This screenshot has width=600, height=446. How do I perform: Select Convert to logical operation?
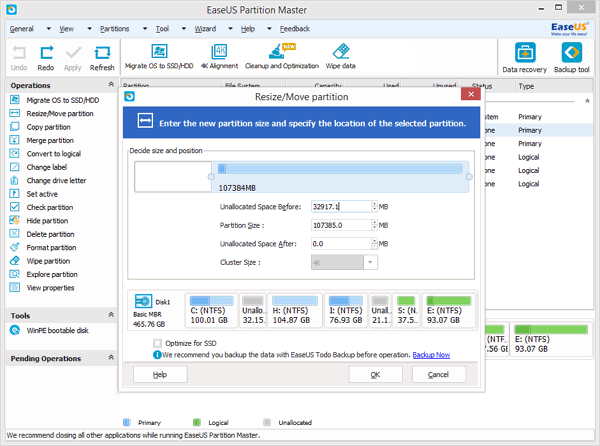pos(45,154)
